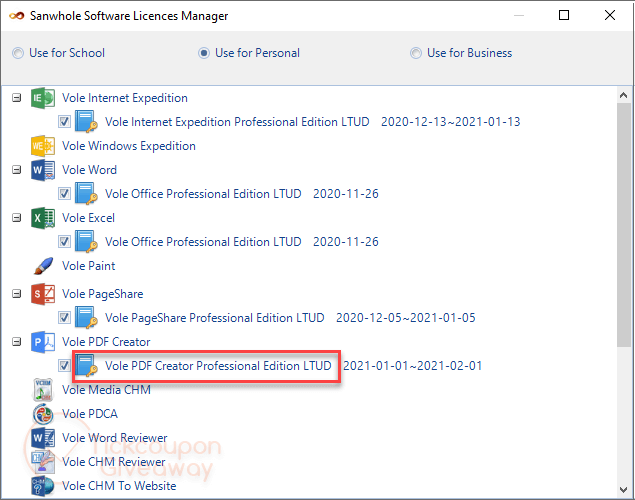Screen dimensions: 635x500
Task: Click the Vole Windows Expedition app icon
Action: tap(43, 146)
